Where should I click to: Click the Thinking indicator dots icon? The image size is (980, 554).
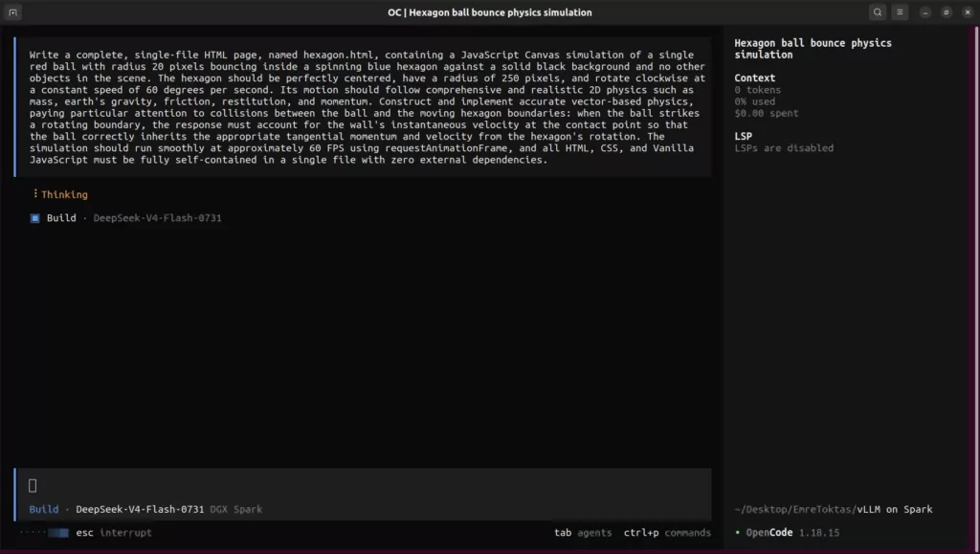click(x=35, y=194)
